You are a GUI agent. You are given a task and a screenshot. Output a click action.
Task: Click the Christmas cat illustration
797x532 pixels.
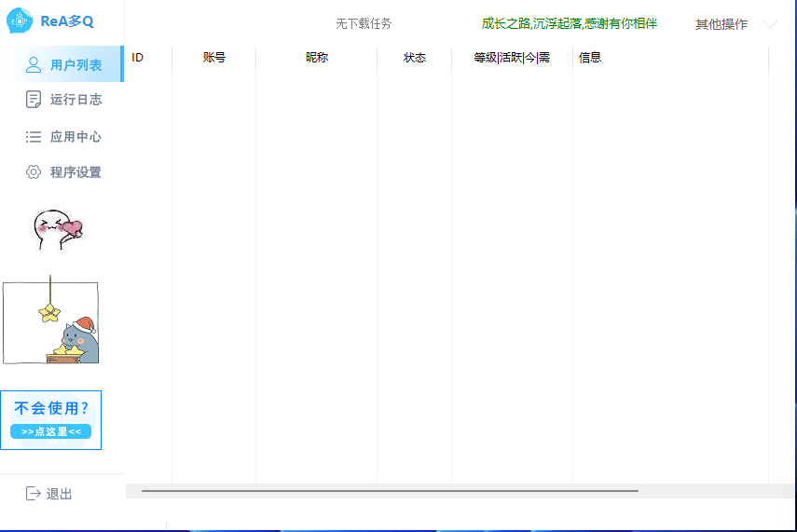(x=50, y=322)
